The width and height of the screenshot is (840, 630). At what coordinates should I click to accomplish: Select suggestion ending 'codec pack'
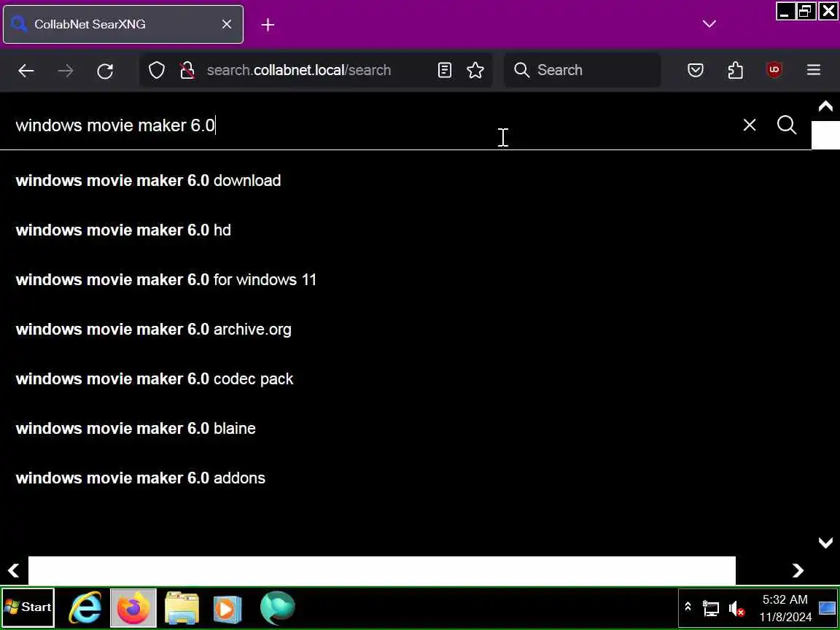point(155,378)
